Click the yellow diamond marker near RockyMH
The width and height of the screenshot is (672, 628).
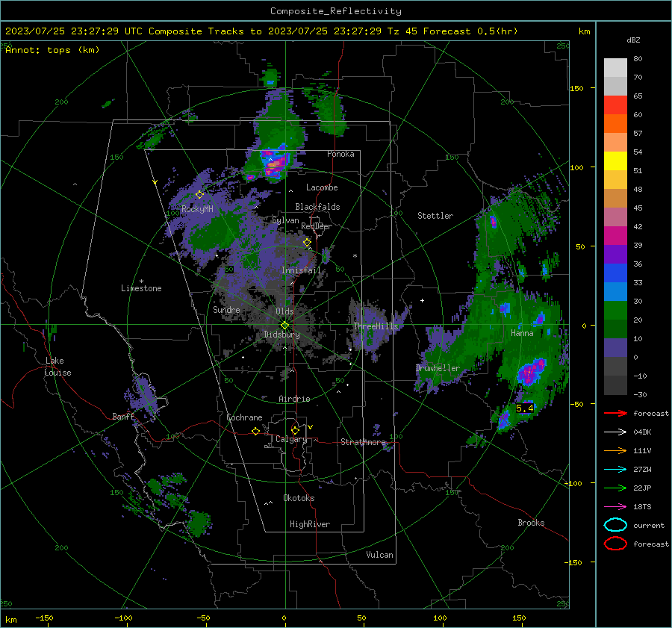[199, 195]
